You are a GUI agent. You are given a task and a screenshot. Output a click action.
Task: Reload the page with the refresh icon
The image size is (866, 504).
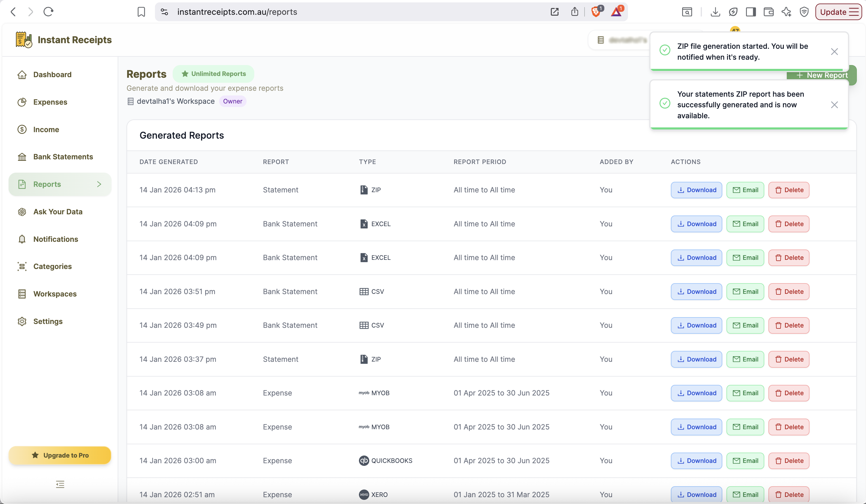point(48,12)
